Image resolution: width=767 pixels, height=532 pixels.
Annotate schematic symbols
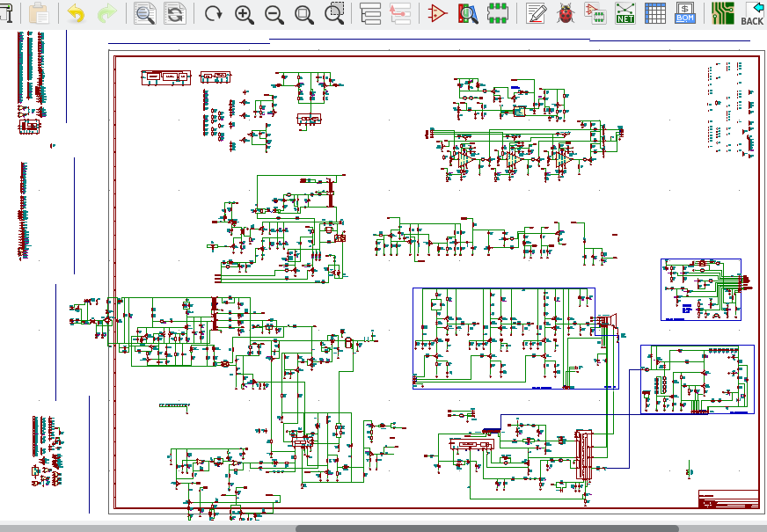pos(537,13)
